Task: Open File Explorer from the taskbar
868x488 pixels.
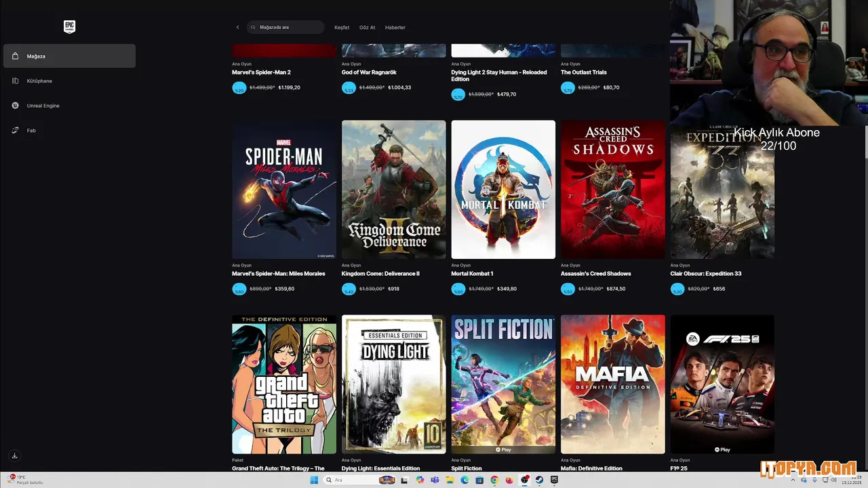Action: pos(450,480)
